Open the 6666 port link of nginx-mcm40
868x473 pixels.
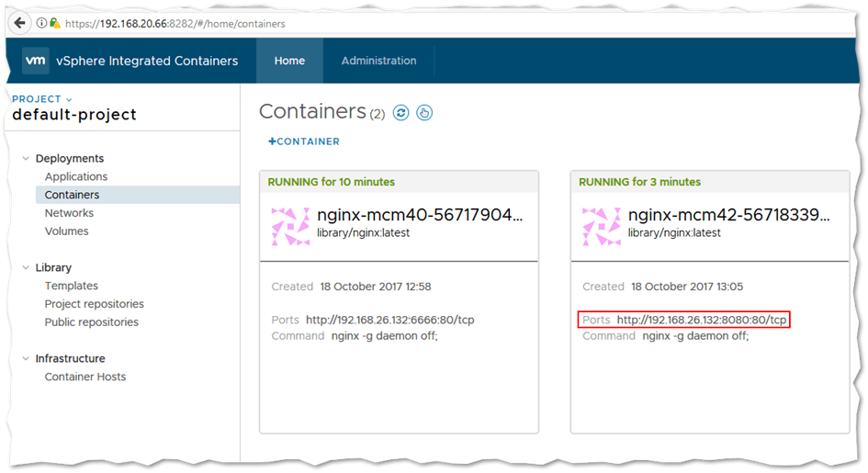coord(389,320)
